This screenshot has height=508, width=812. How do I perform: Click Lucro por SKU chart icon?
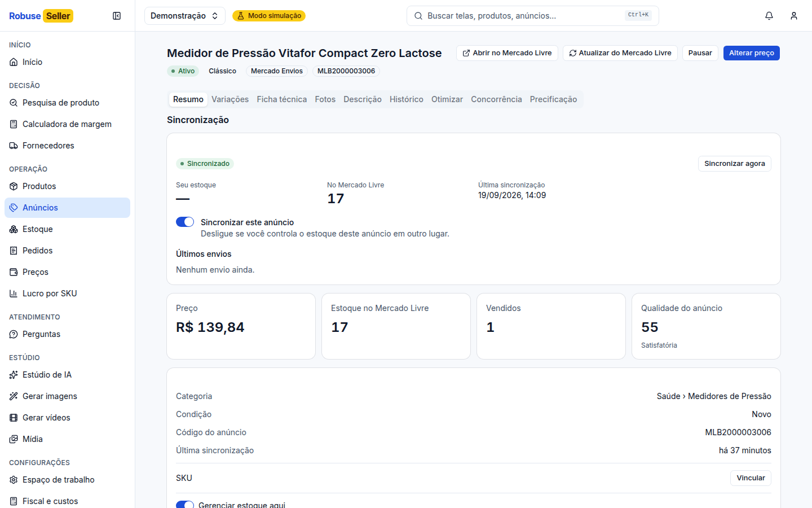14,294
